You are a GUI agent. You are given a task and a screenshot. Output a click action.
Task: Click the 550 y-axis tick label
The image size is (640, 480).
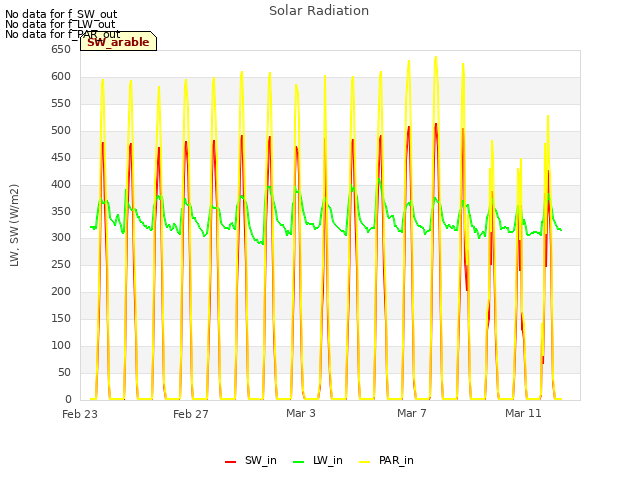61,104
